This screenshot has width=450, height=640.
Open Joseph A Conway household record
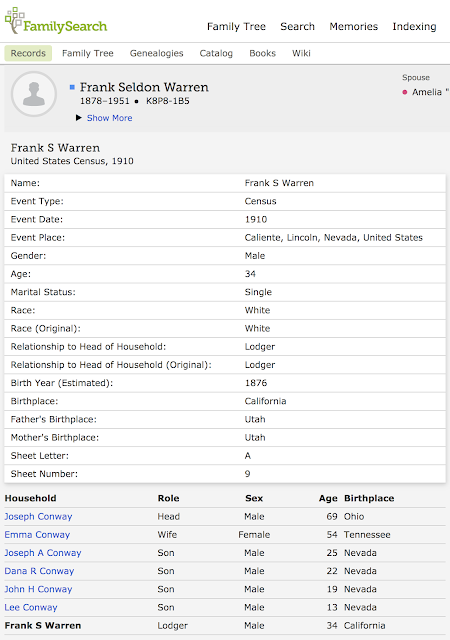(43, 553)
